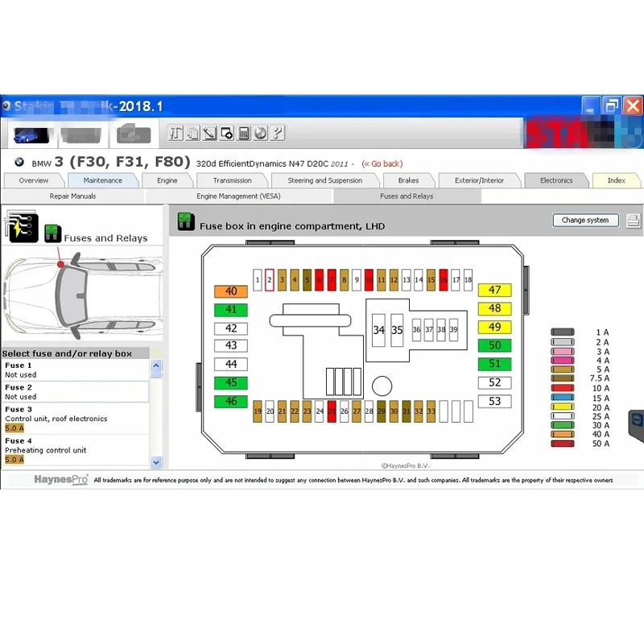Click the 30 A green legend swatch
The width and height of the screenshot is (644, 644).
[562, 426]
